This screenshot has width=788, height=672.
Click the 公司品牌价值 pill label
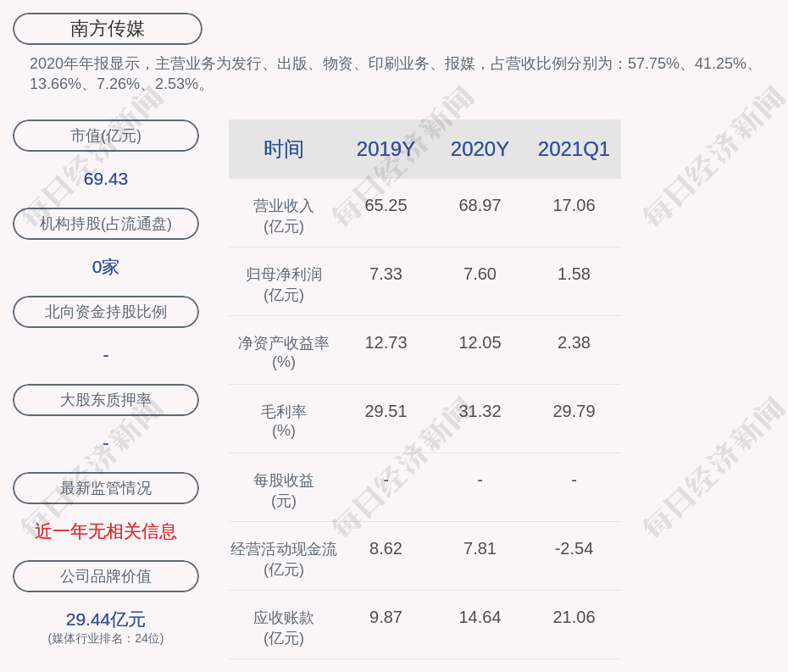[106, 576]
